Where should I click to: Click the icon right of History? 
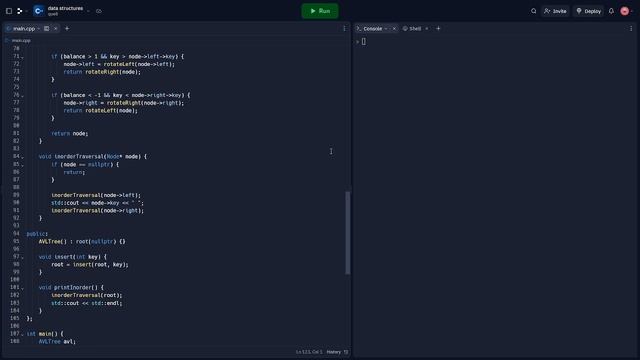point(346,352)
